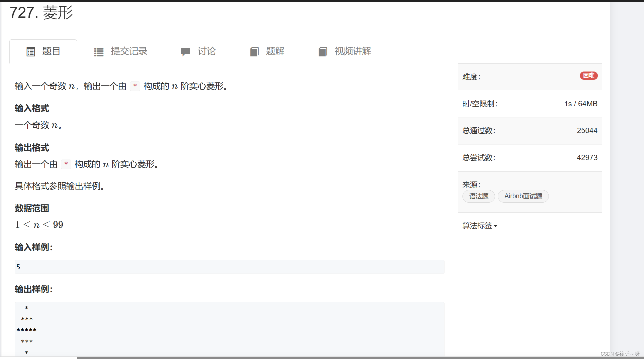Click the 总通过数 value 25044
This screenshot has height=359, width=644.
coord(587,130)
